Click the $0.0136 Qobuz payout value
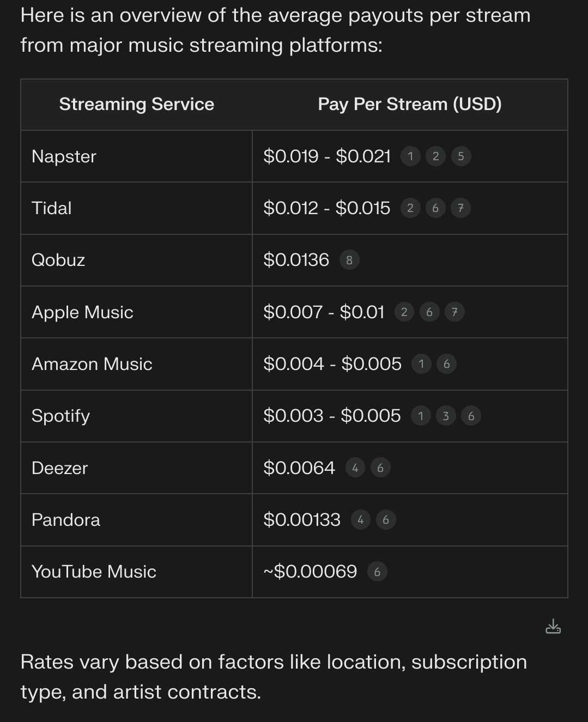This screenshot has width=588, height=722. tap(296, 260)
